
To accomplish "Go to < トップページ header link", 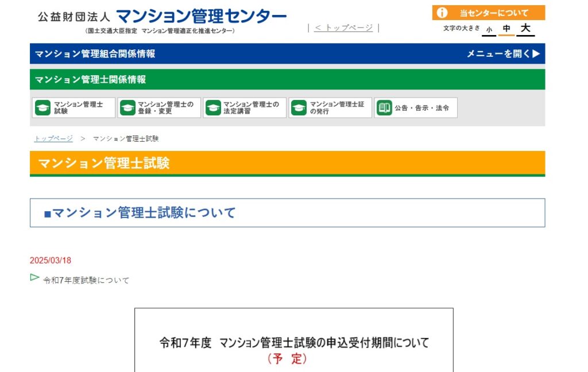I will pyautogui.click(x=343, y=28).
